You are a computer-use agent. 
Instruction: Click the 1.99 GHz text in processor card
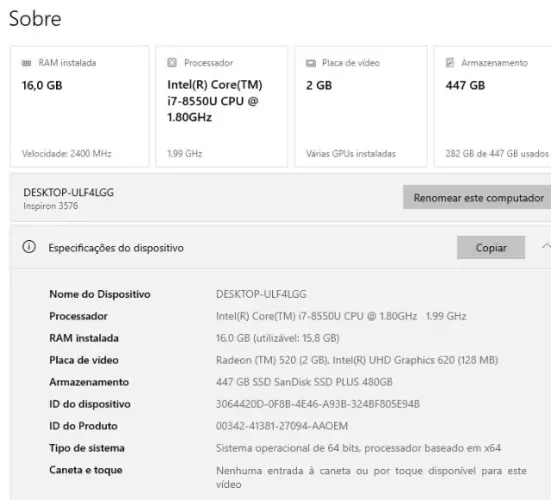pos(184,154)
